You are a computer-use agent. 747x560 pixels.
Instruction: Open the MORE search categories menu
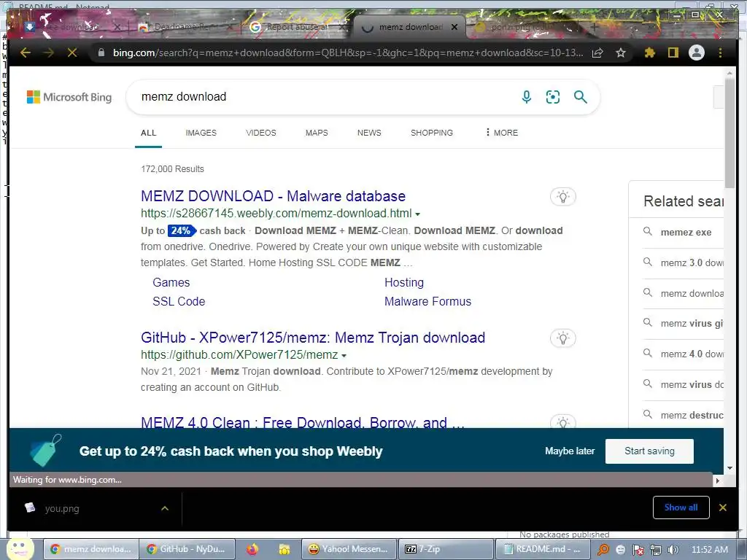coord(501,133)
